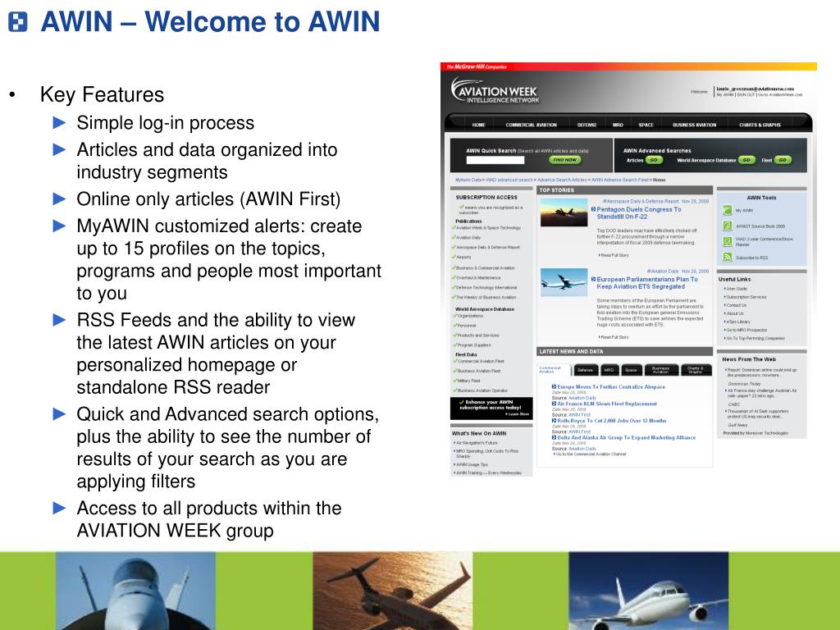Open DEFENSE in the navigation bar
Screen dimensions: 840x630
click(587, 125)
